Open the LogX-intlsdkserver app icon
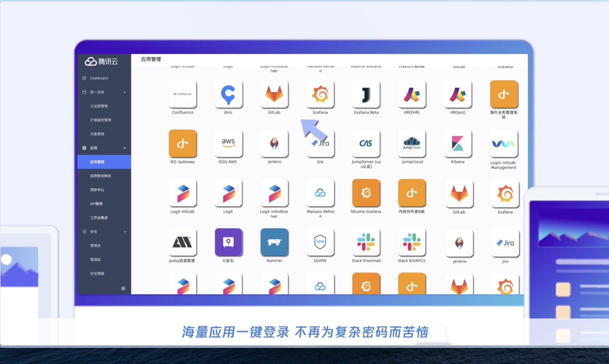Viewport: 609px width, 364px height. (274, 193)
